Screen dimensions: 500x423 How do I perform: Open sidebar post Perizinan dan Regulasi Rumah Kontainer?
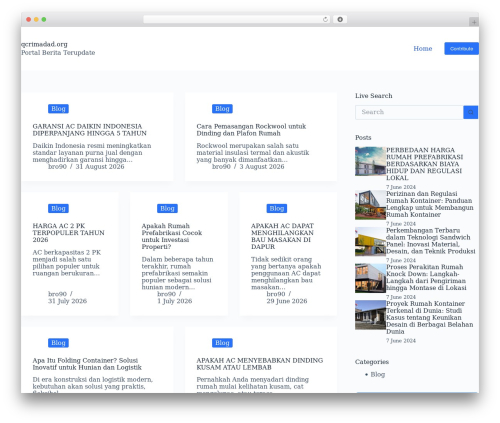pos(430,204)
